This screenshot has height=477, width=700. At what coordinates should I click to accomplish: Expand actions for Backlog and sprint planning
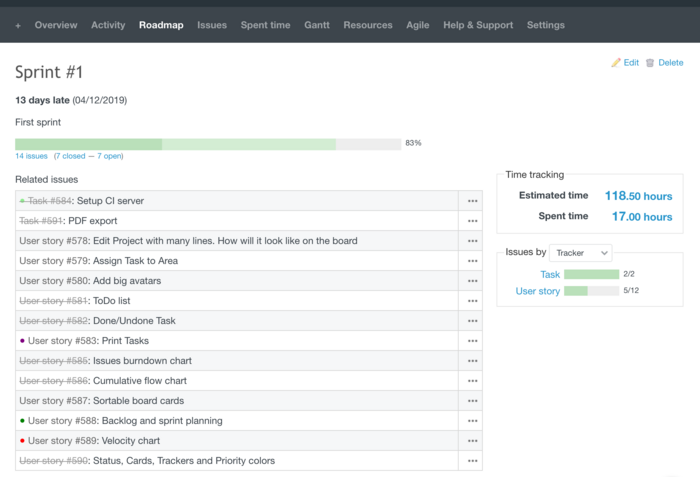pos(470,421)
